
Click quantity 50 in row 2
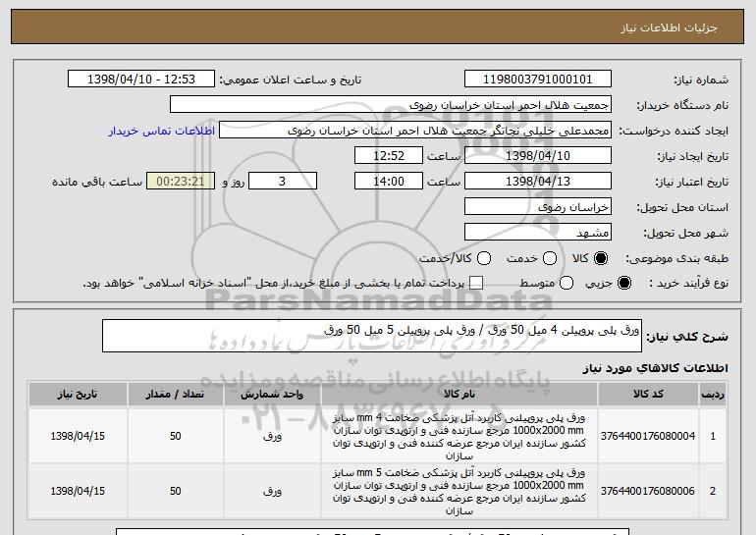coord(175,491)
